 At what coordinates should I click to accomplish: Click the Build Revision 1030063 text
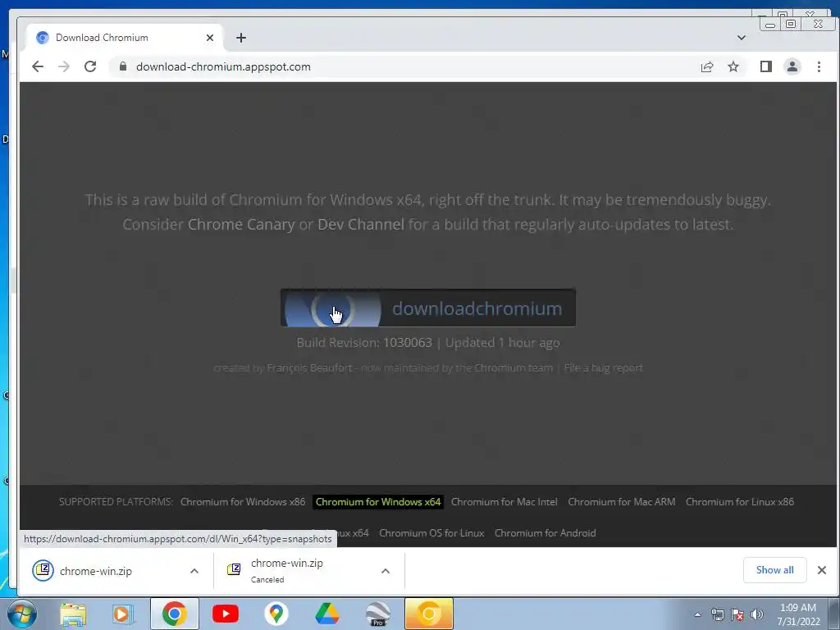coord(364,343)
